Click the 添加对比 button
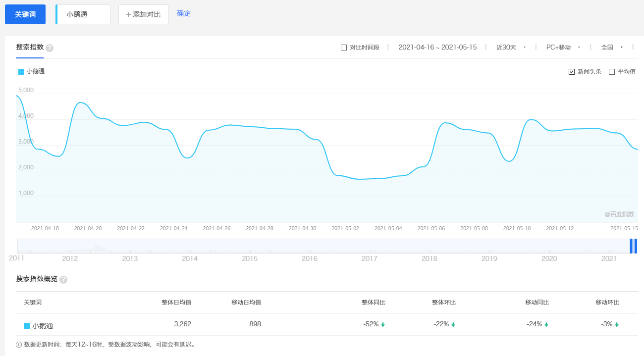 (144, 14)
